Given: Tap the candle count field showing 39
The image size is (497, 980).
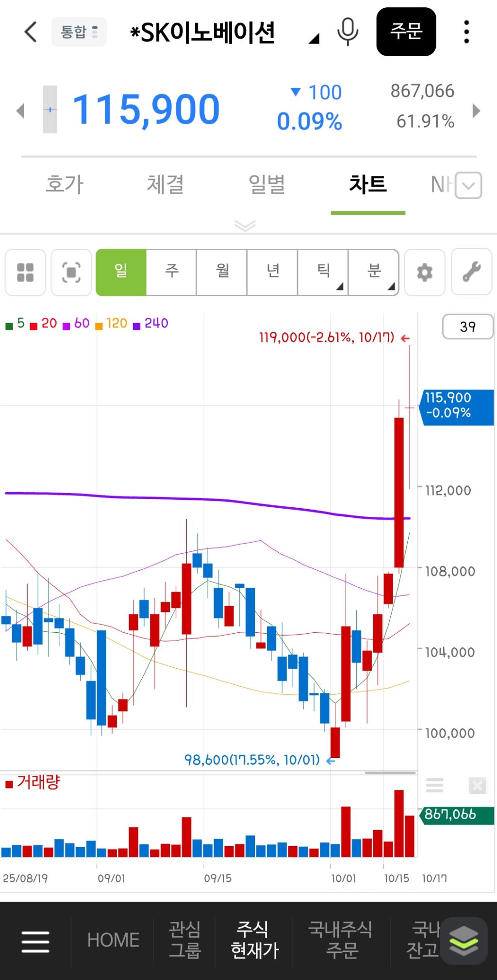Looking at the screenshot, I should (467, 327).
